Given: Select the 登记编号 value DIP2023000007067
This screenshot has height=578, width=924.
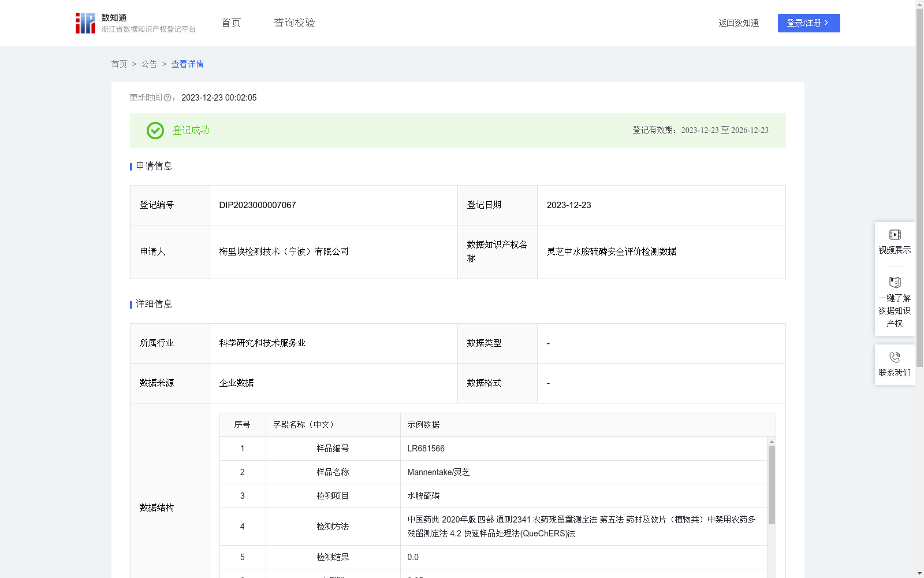Looking at the screenshot, I should (x=256, y=205).
